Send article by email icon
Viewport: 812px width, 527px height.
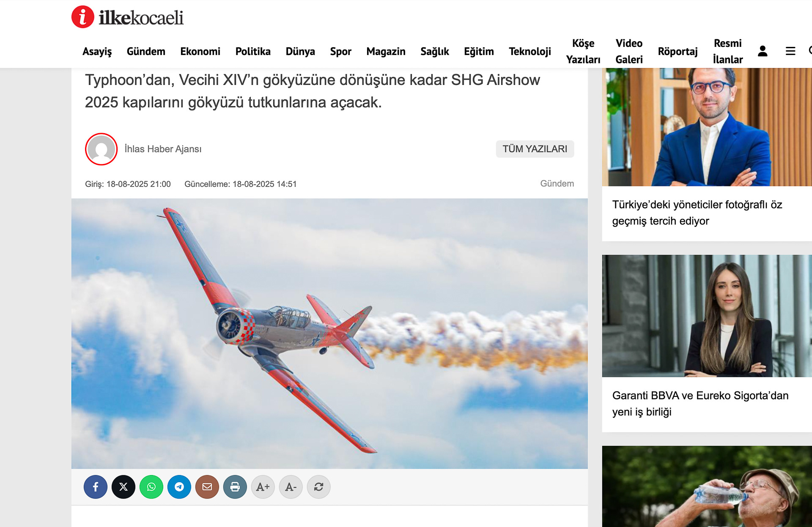click(207, 487)
